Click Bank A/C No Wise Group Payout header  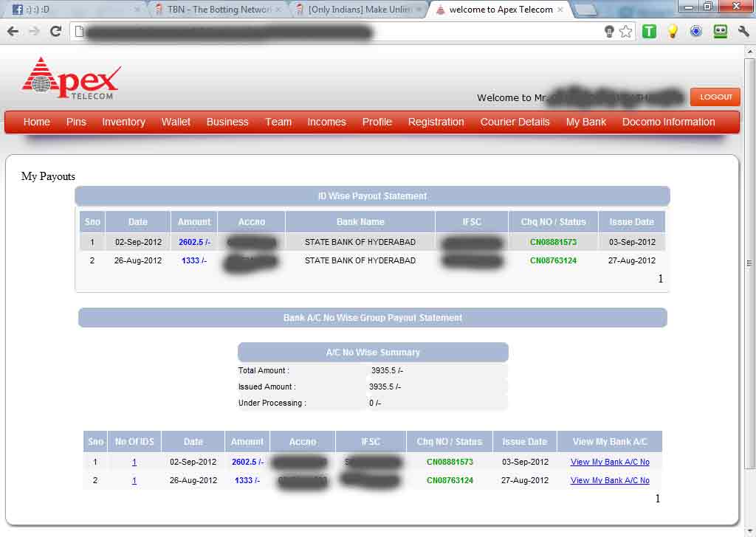[x=373, y=318]
